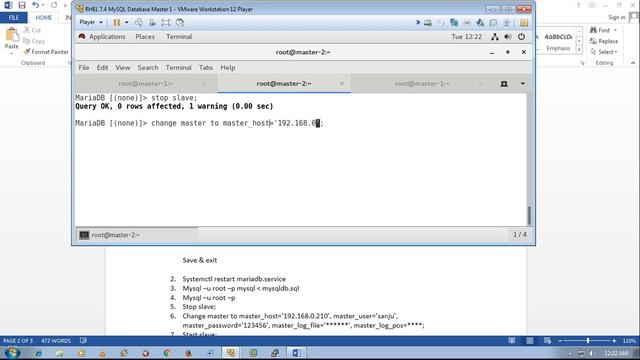
Task: Open the FILE tab in Word
Action: (x=14, y=18)
